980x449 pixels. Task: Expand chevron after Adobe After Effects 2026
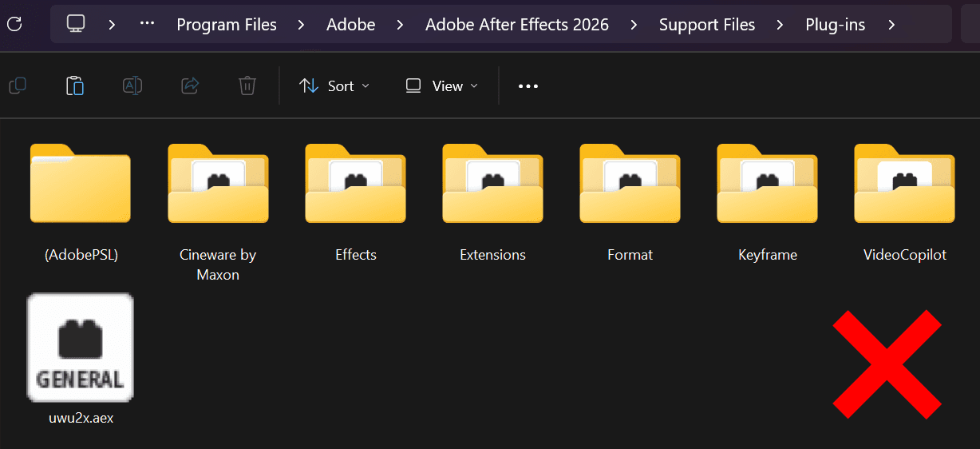click(634, 25)
